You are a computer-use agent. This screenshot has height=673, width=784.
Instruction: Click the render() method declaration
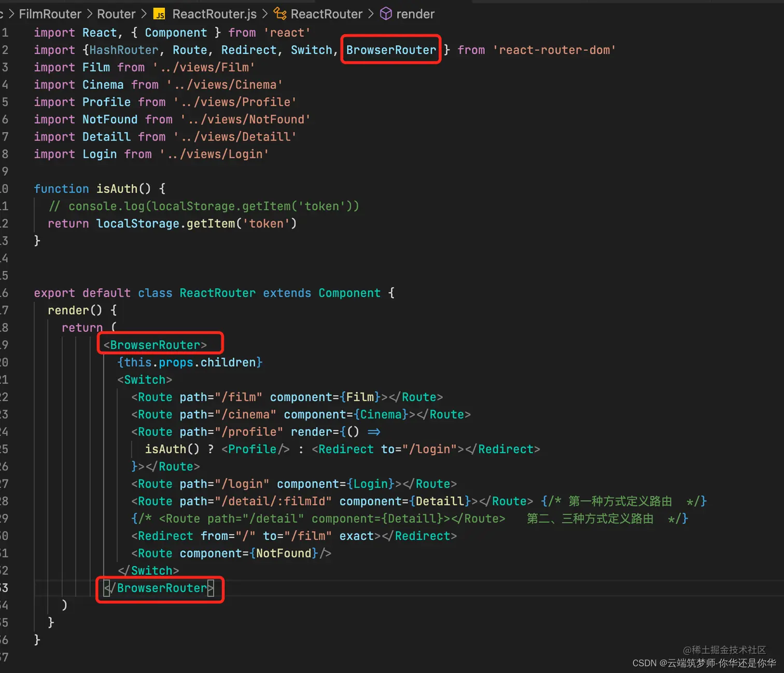(x=75, y=310)
